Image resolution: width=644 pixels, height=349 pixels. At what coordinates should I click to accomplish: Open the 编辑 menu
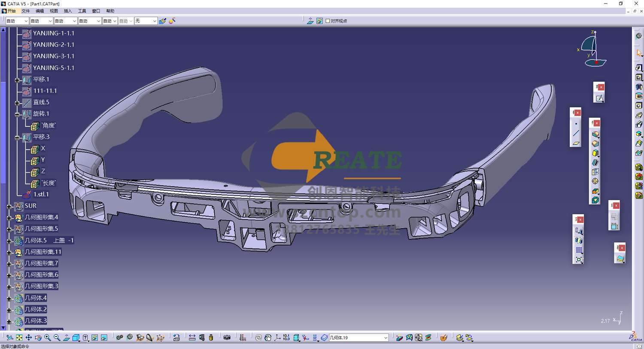click(x=39, y=11)
